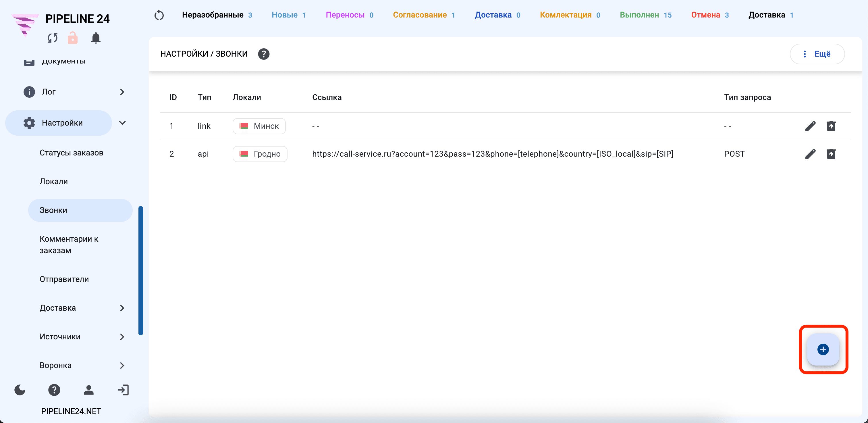
Task: Open the help icon in the sidebar footer
Action: pos(54,390)
